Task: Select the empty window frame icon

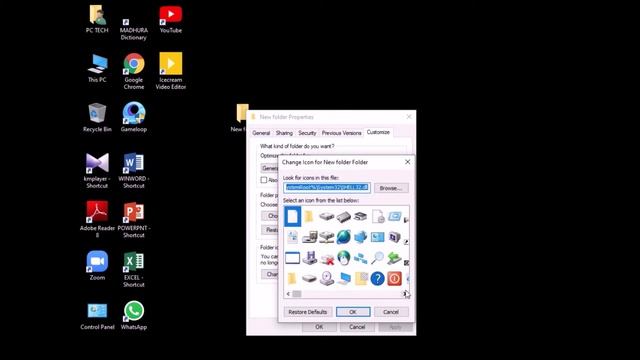Action: coord(292,258)
